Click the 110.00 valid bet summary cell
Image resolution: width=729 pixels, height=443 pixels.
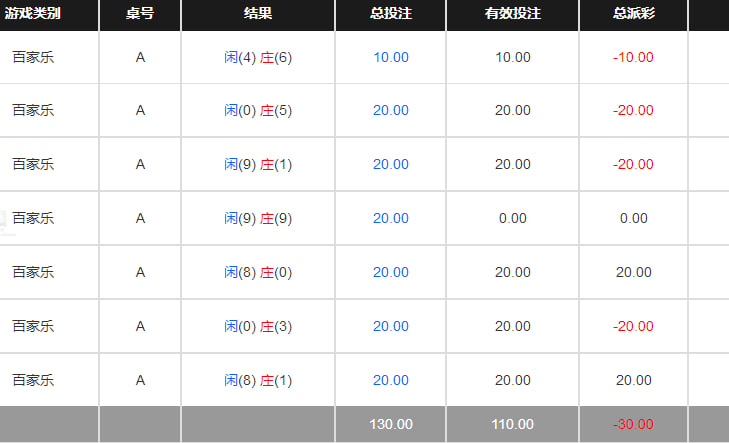pyautogui.click(x=513, y=424)
